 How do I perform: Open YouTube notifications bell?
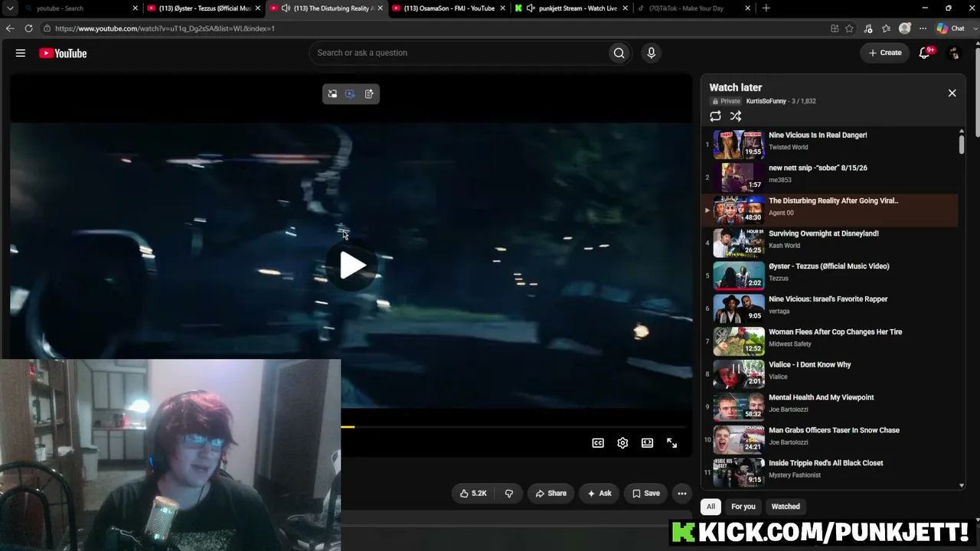pos(925,53)
